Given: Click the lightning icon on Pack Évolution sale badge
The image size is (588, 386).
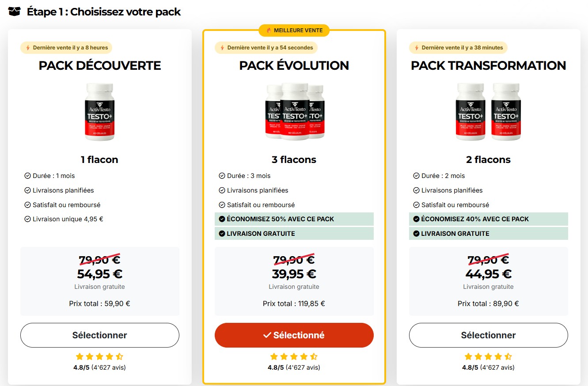Looking at the screenshot, I should pos(221,48).
